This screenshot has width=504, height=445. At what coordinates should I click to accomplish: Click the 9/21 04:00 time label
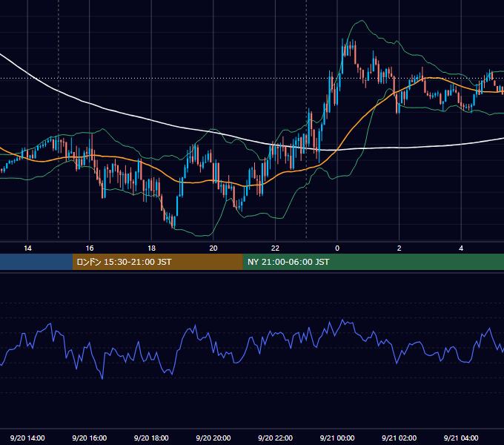(461, 438)
